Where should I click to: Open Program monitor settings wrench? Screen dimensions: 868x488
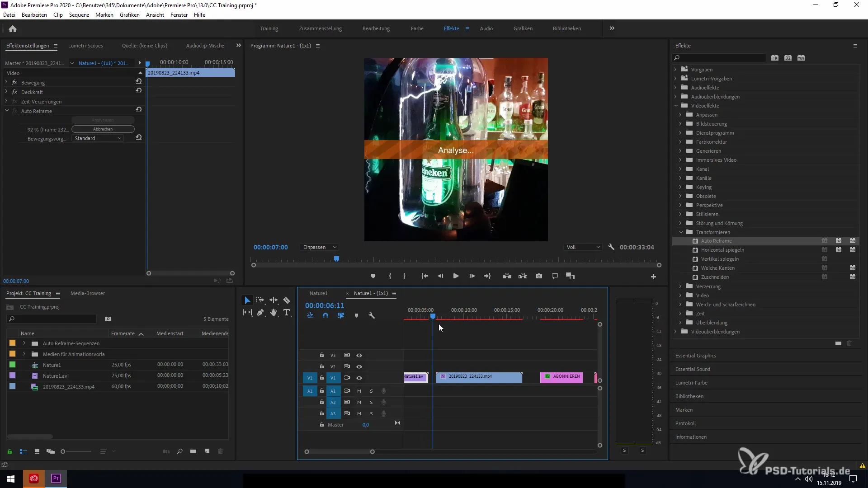[611, 247]
